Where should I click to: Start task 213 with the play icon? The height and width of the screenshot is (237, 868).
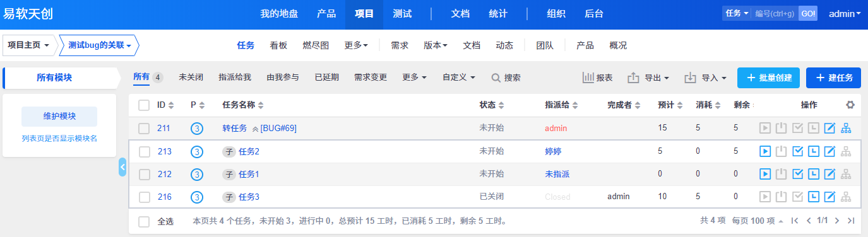[x=764, y=151]
